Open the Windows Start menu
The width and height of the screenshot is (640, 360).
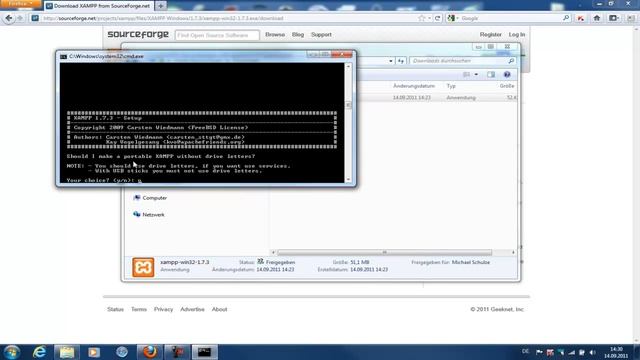coord(11,352)
